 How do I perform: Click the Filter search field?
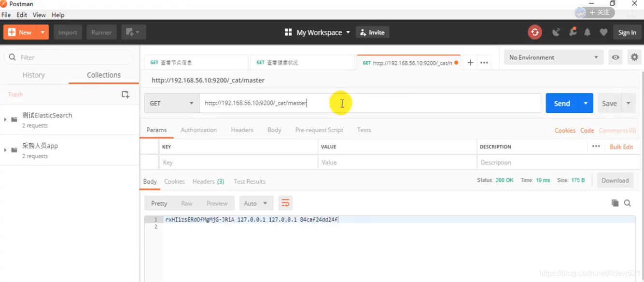[x=69, y=57]
